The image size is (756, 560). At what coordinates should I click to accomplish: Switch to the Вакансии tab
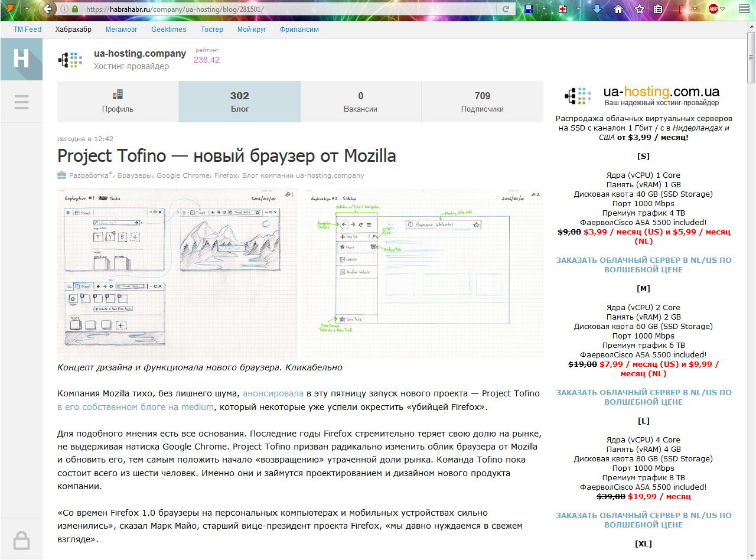click(x=361, y=102)
